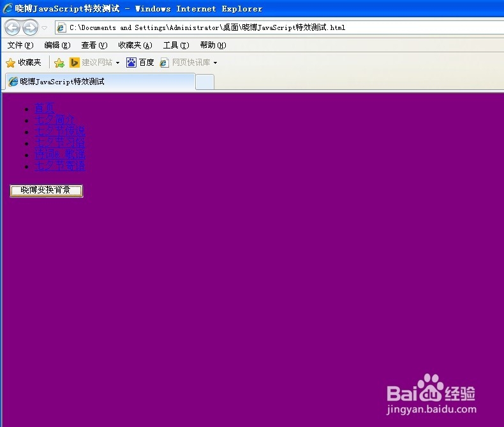Click the 七夕节寄语 link

coord(60,166)
